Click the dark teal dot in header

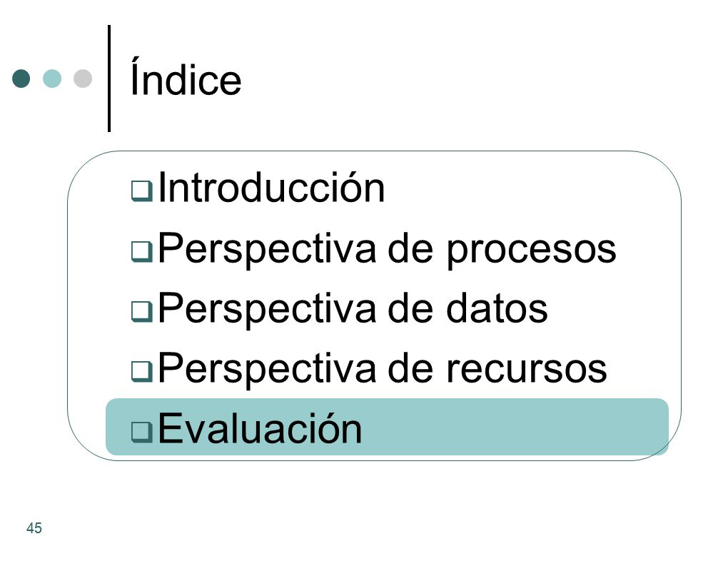(x=21, y=79)
